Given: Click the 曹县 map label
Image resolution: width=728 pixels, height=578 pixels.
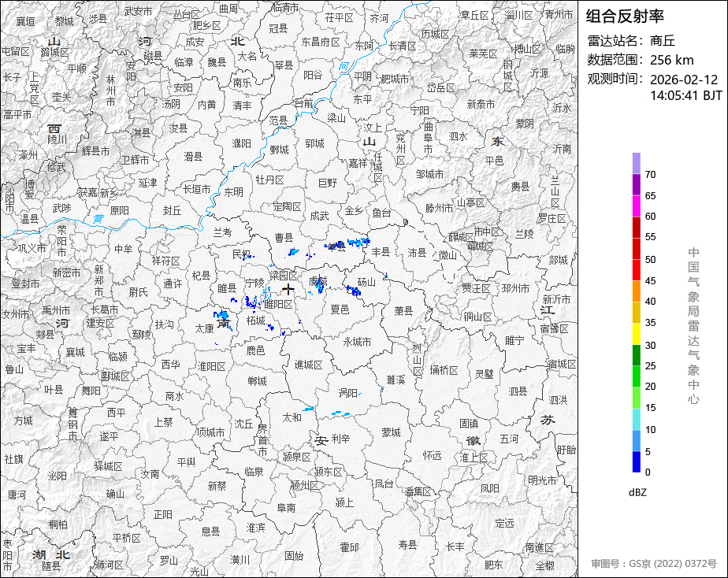Looking at the screenshot, I should (x=284, y=238).
